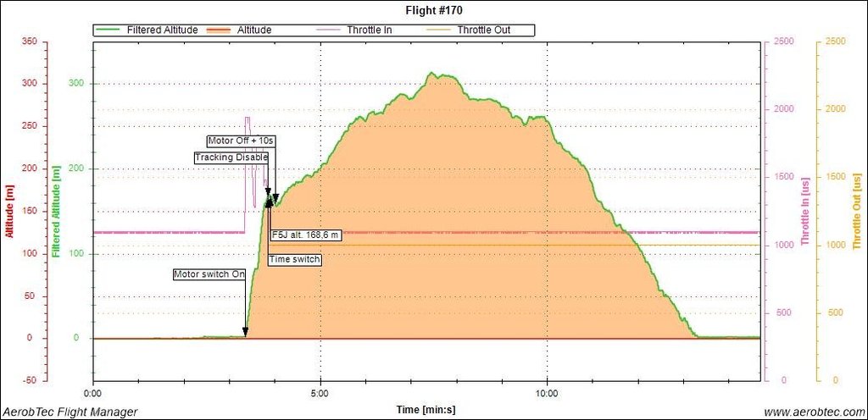Click the AerobTec Flight Manager footer text
The height and width of the screenshot is (420, 868).
[x=70, y=412]
